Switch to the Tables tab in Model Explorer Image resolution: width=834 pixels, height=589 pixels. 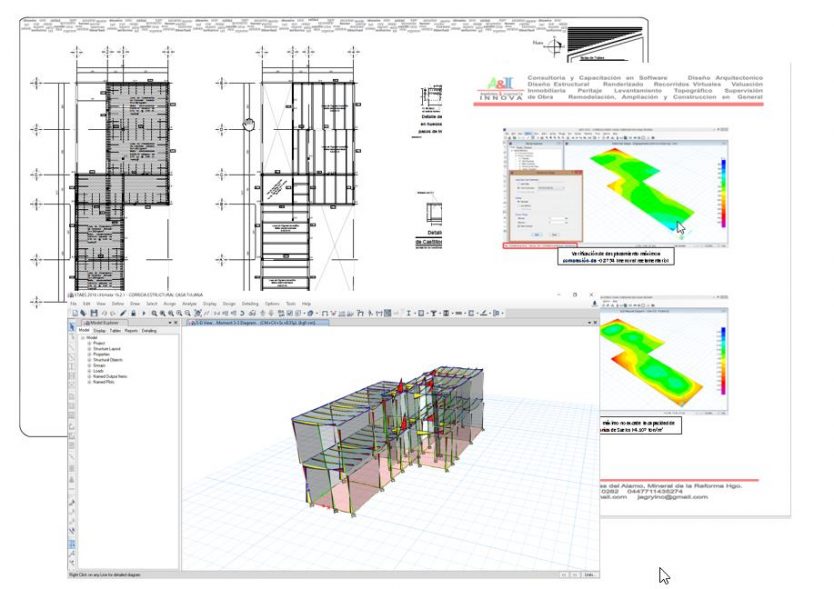[114, 330]
